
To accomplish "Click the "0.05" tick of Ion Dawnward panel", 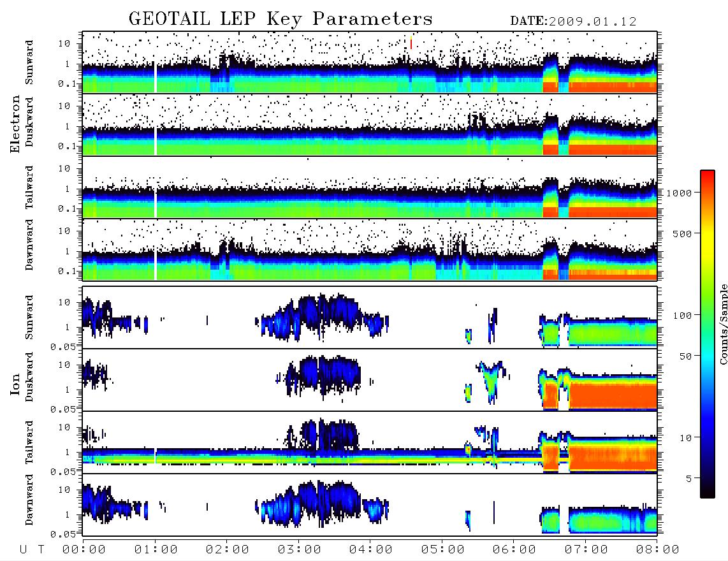I will [62, 534].
